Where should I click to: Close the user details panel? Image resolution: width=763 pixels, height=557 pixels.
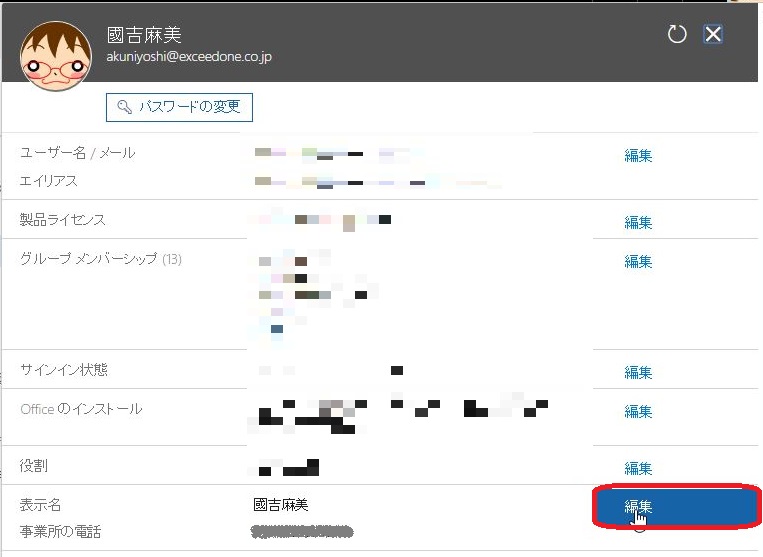coord(713,35)
